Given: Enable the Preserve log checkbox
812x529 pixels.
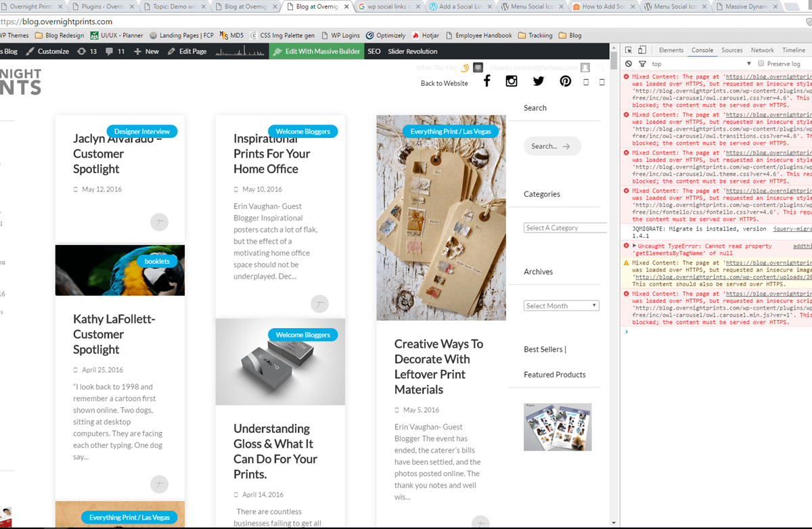Looking at the screenshot, I should pyautogui.click(x=761, y=64).
